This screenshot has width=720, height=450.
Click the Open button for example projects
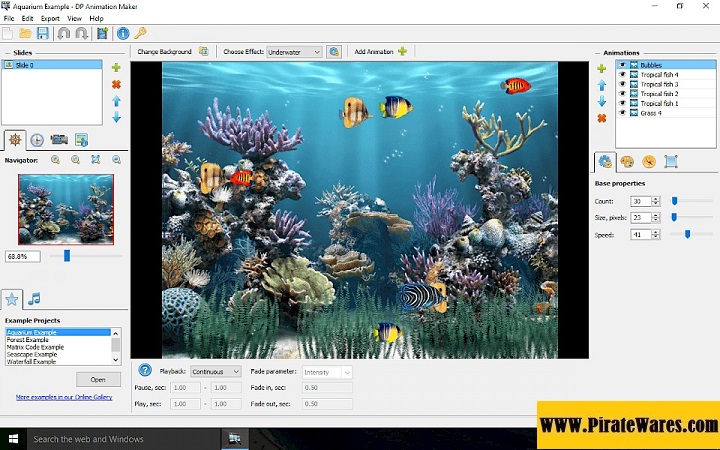click(x=98, y=379)
